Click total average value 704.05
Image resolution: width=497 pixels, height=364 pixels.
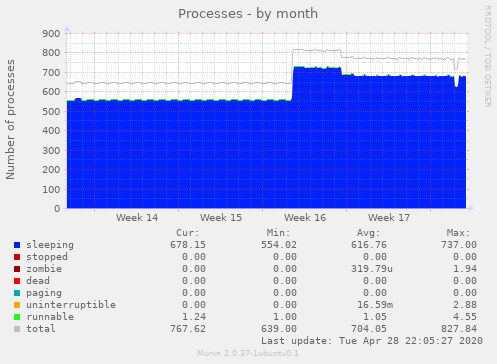click(369, 329)
